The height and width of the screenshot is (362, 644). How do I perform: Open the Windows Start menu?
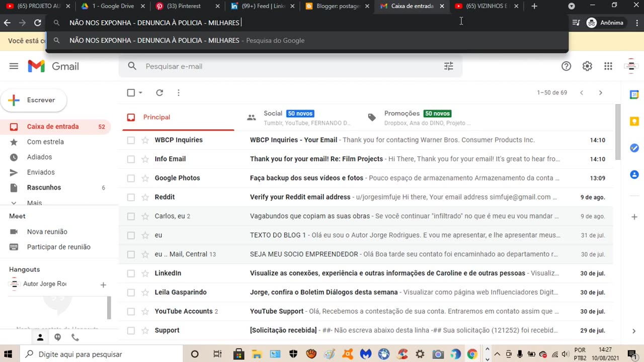[8, 354]
